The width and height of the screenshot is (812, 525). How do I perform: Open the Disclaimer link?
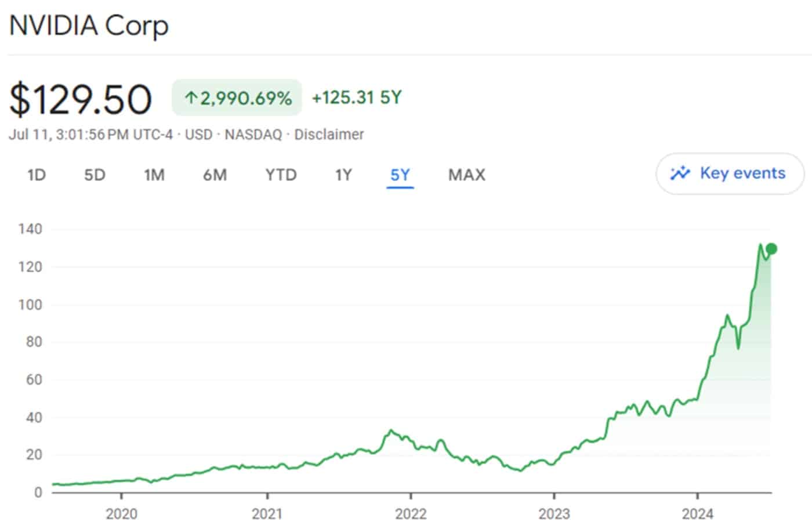(329, 135)
